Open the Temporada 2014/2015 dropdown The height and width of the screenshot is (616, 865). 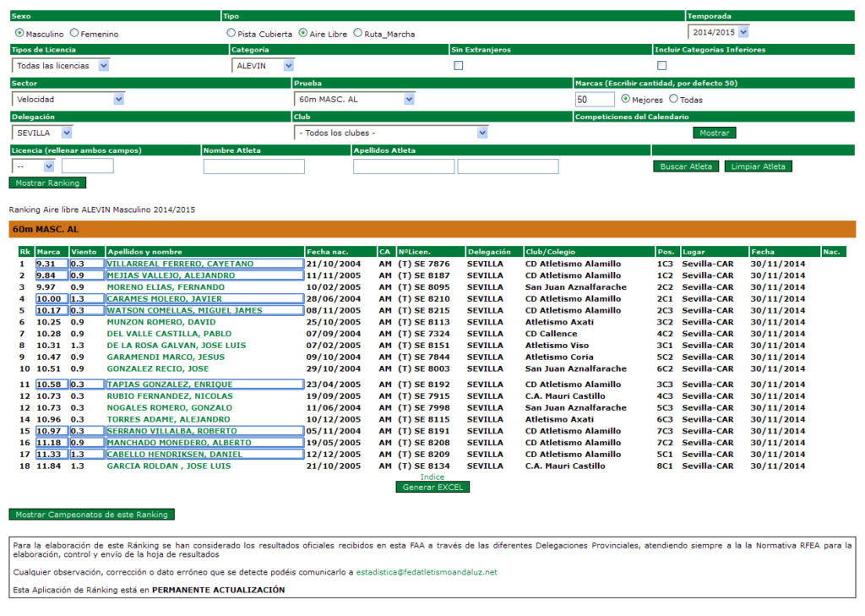tap(718, 32)
